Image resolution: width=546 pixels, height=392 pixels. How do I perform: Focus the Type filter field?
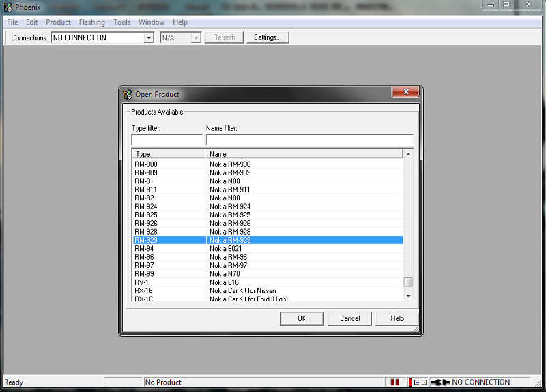tap(167, 140)
